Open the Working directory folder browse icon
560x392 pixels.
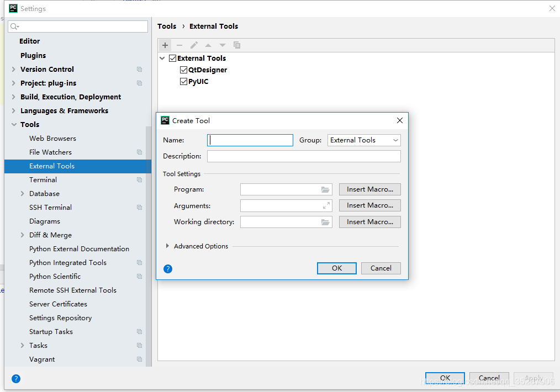pos(325,222)
